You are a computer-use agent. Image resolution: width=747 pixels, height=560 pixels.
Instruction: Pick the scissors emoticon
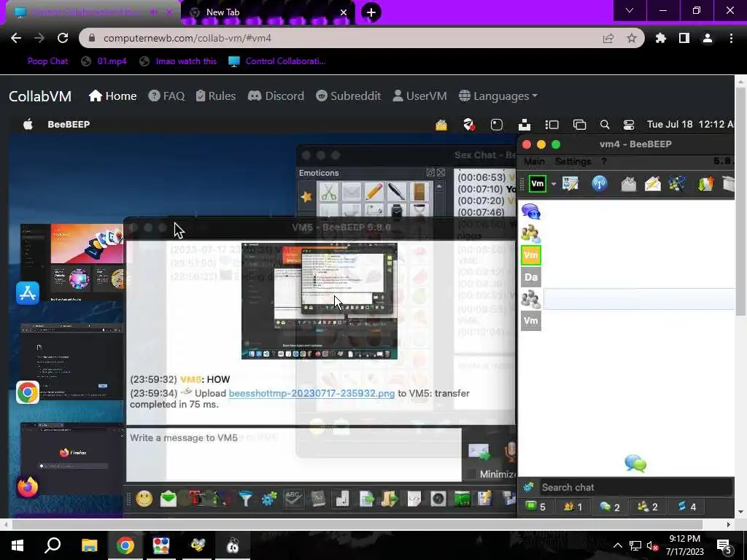pos(328,192)
